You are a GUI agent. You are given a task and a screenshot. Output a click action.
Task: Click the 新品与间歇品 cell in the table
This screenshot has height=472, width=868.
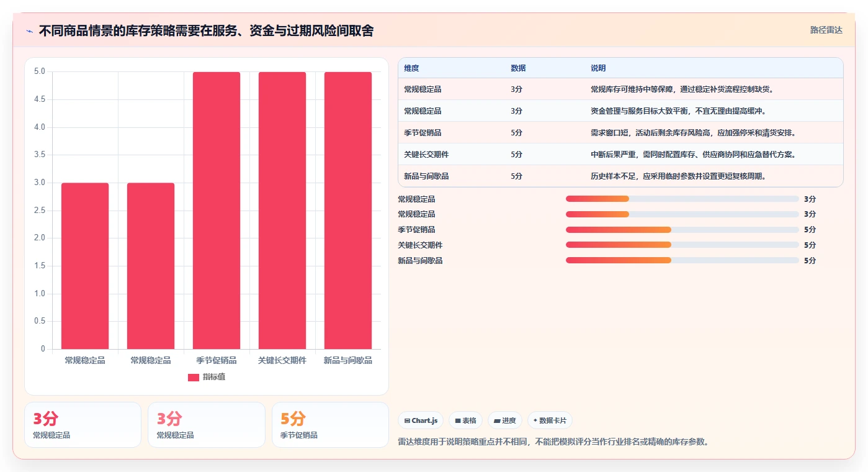(426, 176)
